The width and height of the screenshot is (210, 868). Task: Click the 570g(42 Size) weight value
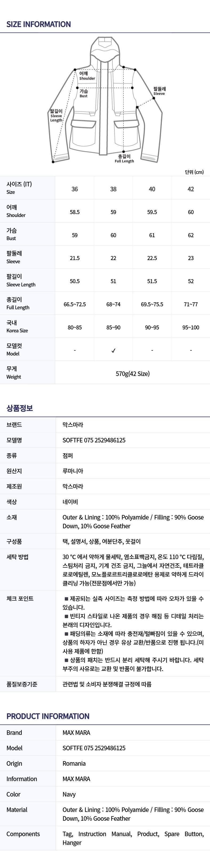pyautogui.click(x=132, y=373)
